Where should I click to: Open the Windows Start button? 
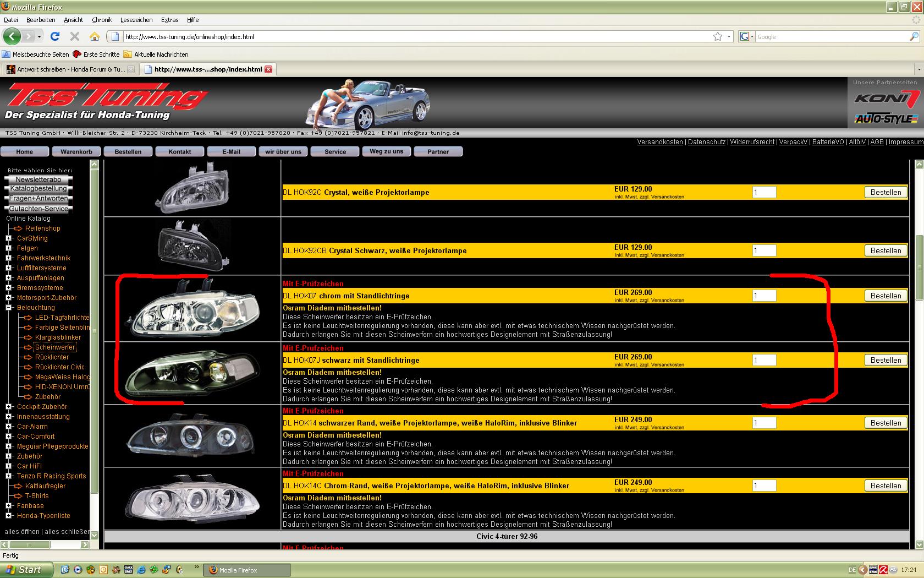pyautogui.click(x=27, y=570)
